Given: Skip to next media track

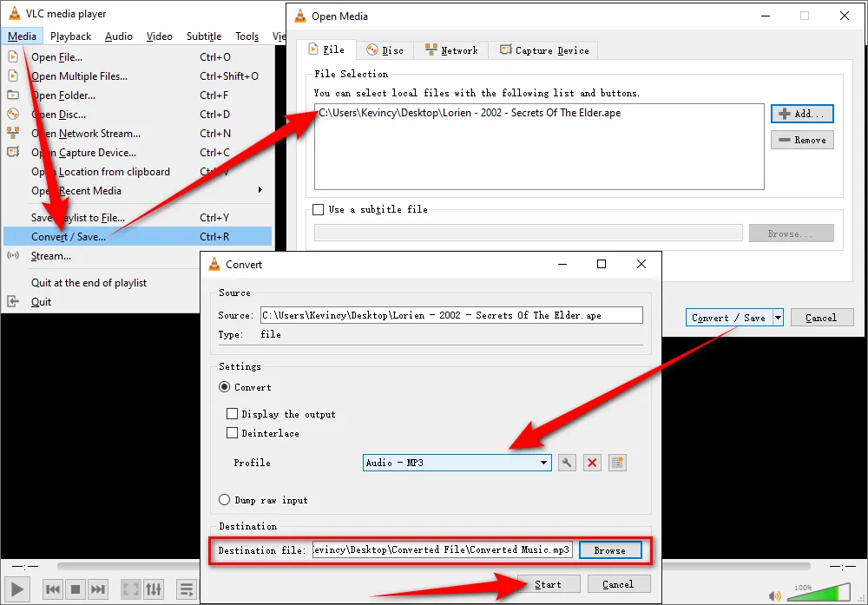Looking at the screenshot, I should [98, 589].
